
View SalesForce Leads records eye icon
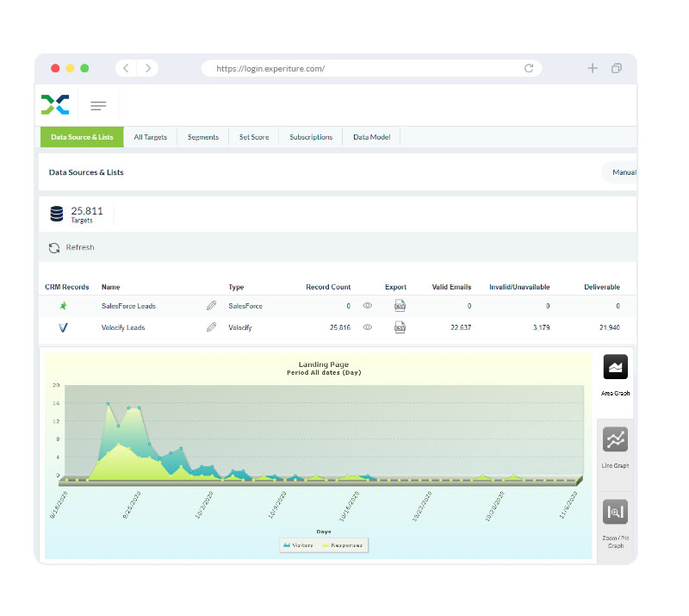pos(368,305)
